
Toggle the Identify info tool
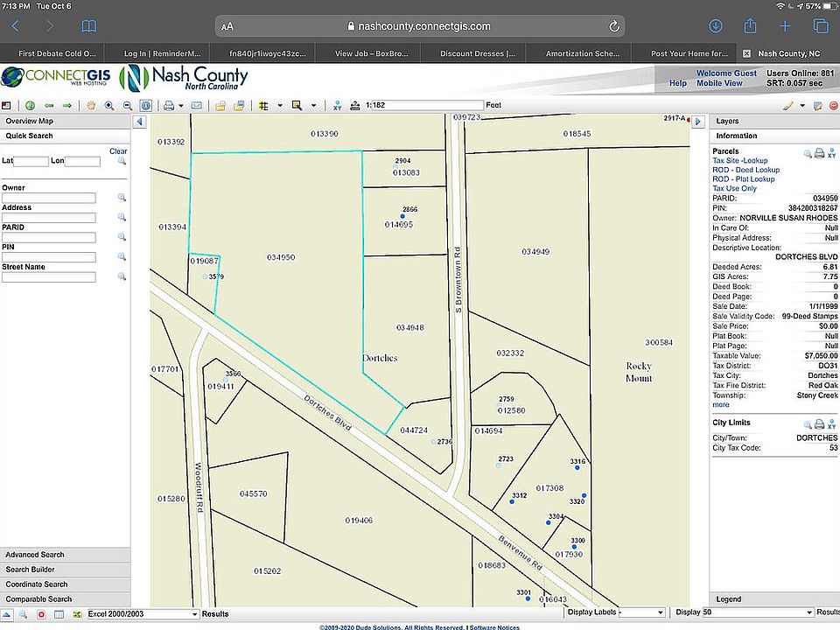click(146, 106)
